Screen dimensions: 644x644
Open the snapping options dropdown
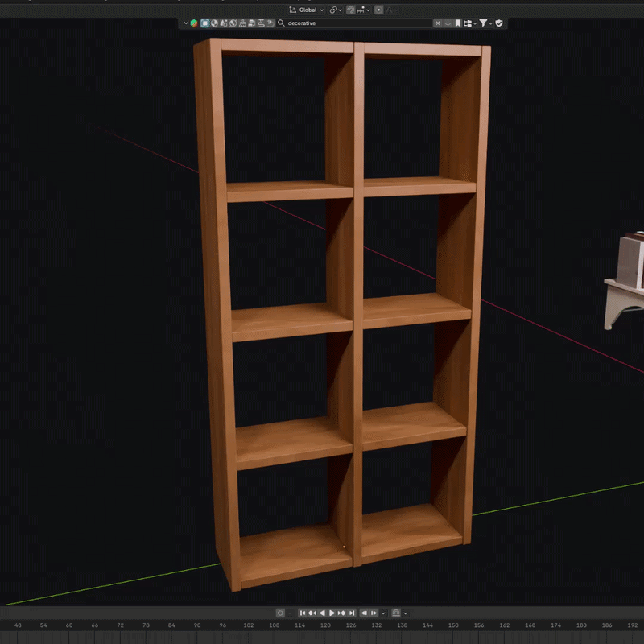364,10
